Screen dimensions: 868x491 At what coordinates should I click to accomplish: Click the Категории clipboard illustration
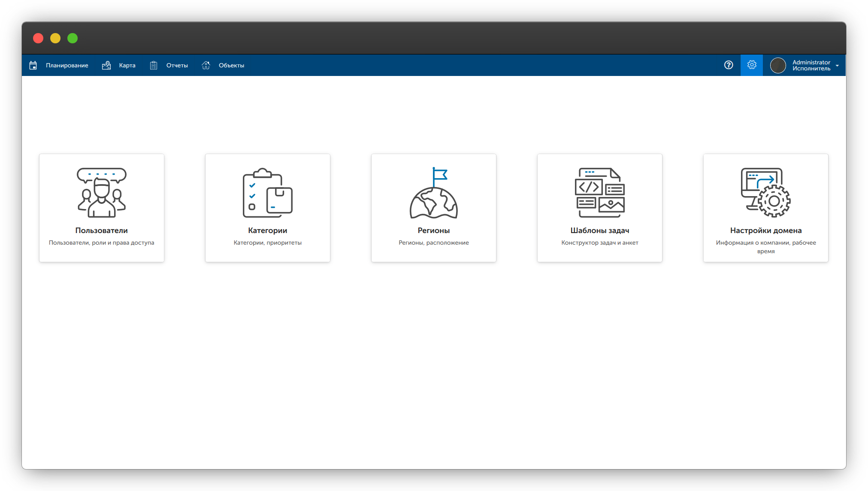coord(268,192)
